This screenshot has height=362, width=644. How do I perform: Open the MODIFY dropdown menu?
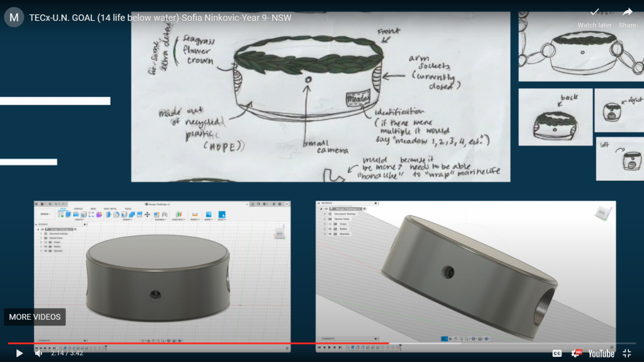[127, 220]
